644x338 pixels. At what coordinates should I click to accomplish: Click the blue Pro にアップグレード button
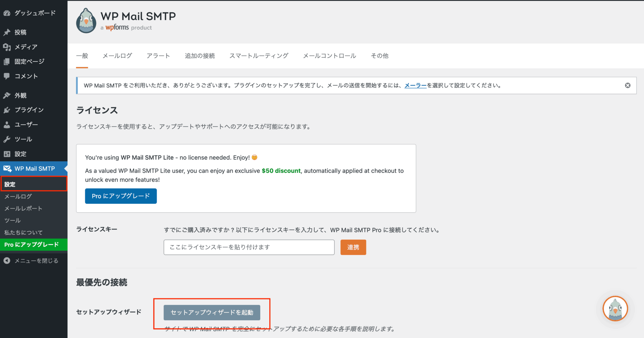click(x=121, y=196)
